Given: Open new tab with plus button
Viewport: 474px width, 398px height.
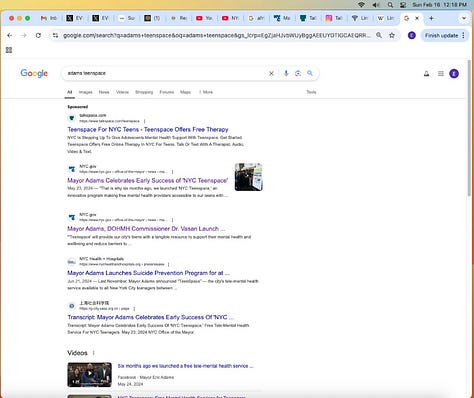Looking at the screenshot, I should 431,18.
